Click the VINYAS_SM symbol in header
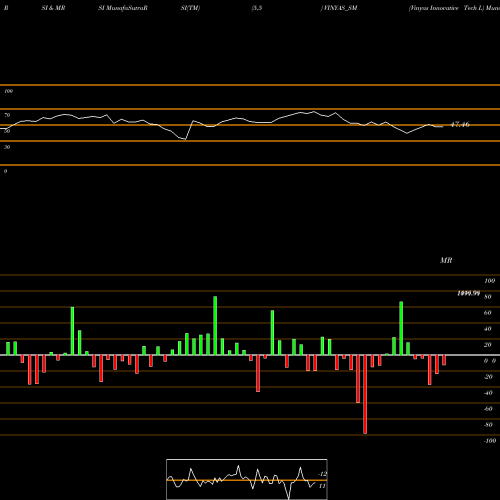This screenshot has width=500, height=500. (339, 8)
